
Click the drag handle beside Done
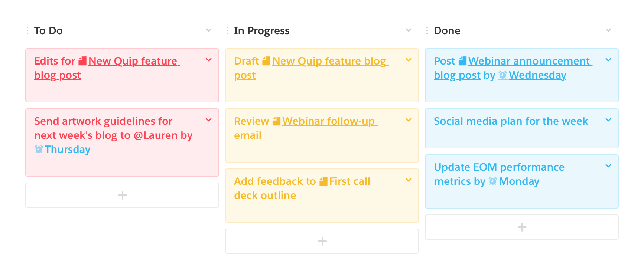pos(427,30)
